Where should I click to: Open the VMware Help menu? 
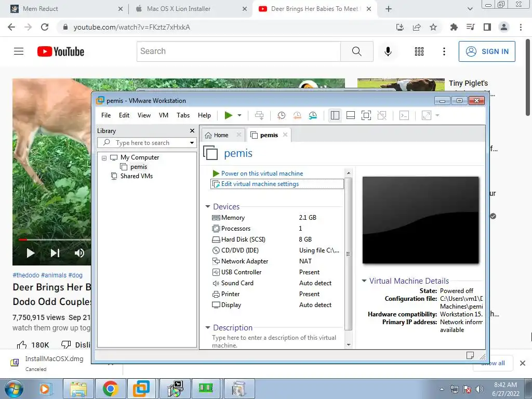[204, 115]
